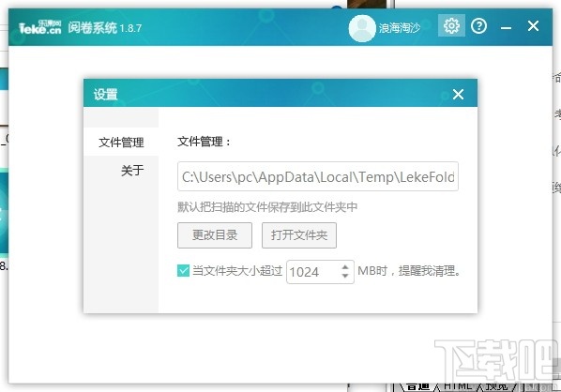Increase the MB size with up arrow
This screenshot has width=561, height=392.
[345, 267]
